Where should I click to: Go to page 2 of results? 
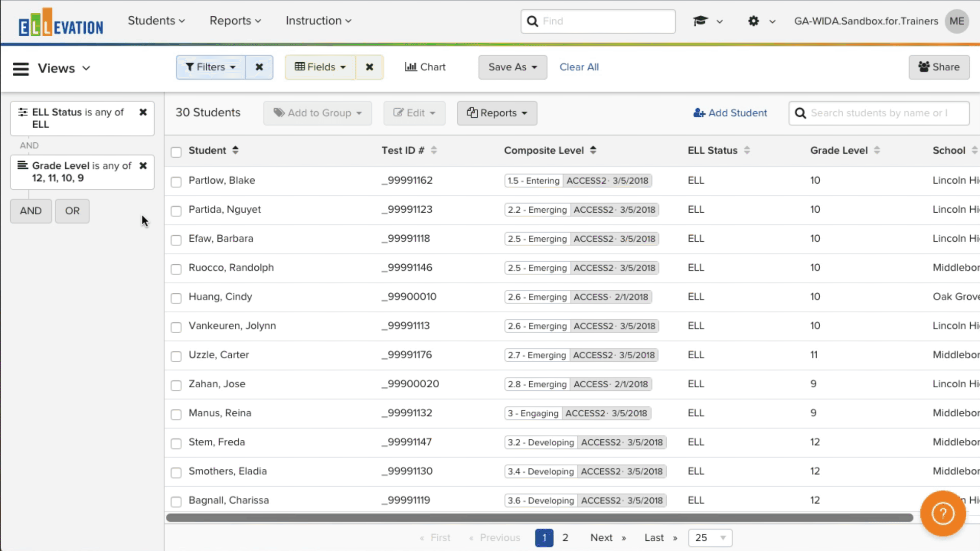click(x=565, y=538)
